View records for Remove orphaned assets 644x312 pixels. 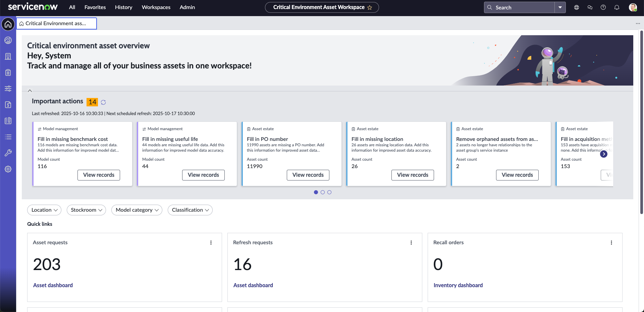[x=517, y=175]
